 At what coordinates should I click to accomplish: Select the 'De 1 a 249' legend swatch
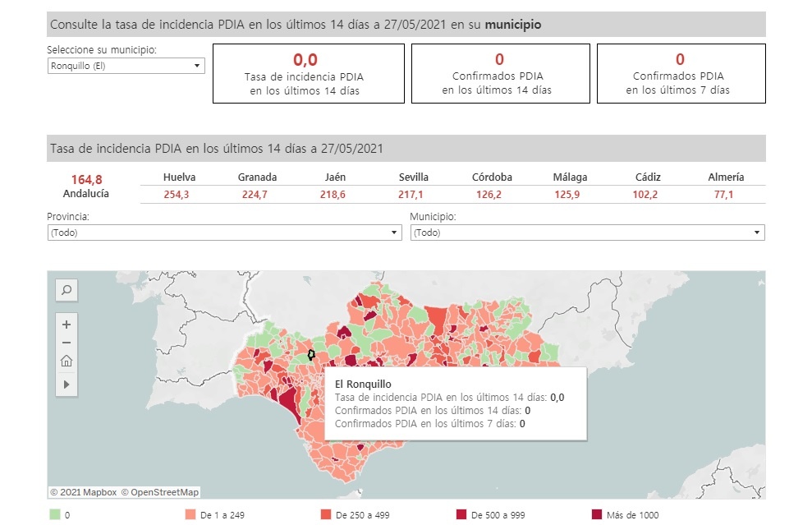190,515
